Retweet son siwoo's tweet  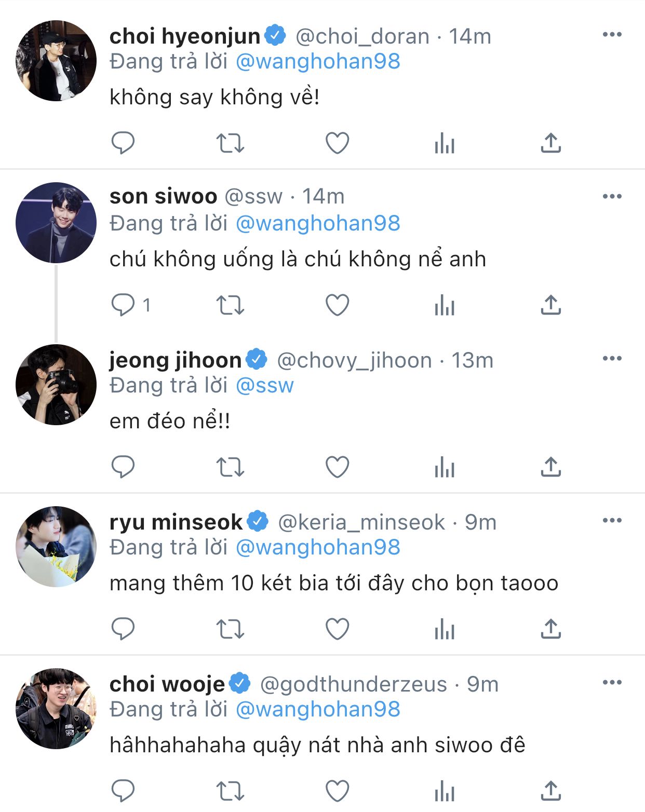tap(230, 305)
